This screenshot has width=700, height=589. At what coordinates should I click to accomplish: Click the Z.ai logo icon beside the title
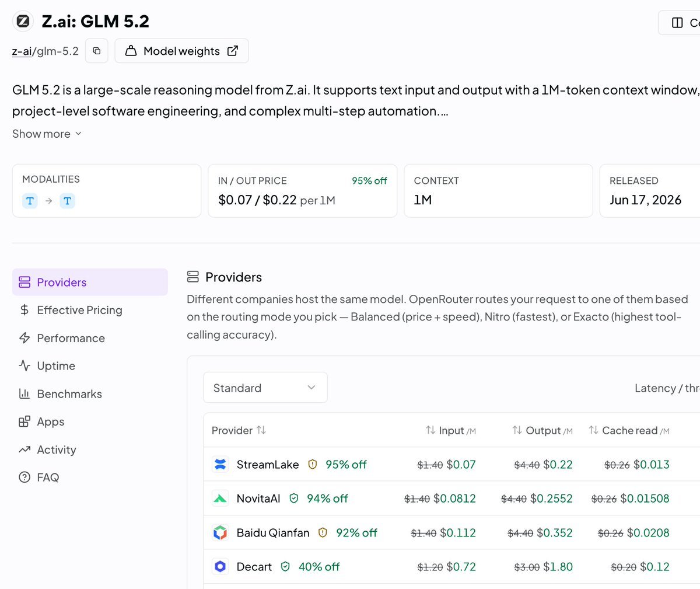(x=23, y=22)
